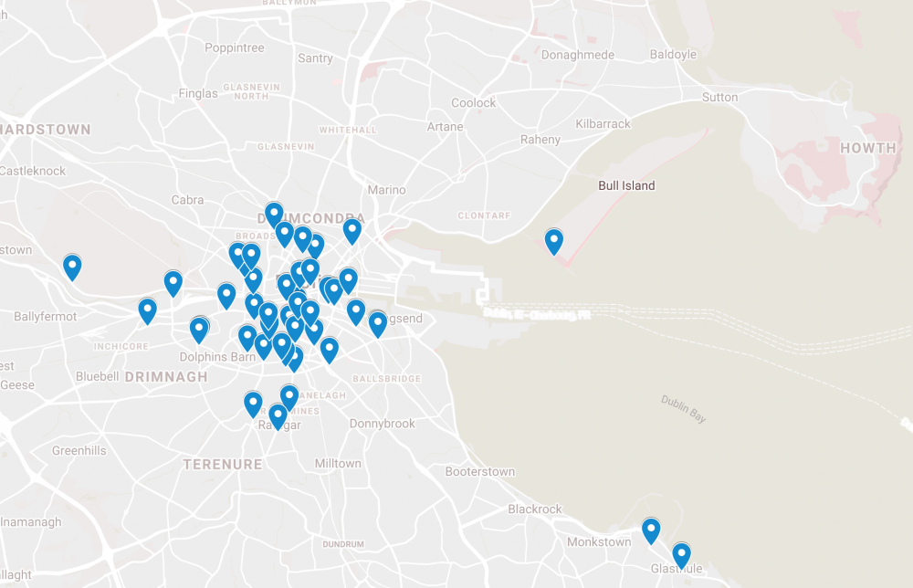Click the Booterstown place name
This screenshot has width=913, height=588.
tap(480, 471)
